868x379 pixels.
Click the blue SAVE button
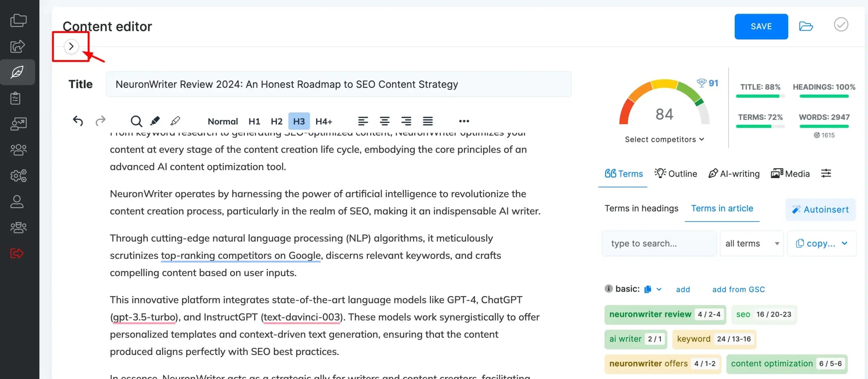(761, 26)
